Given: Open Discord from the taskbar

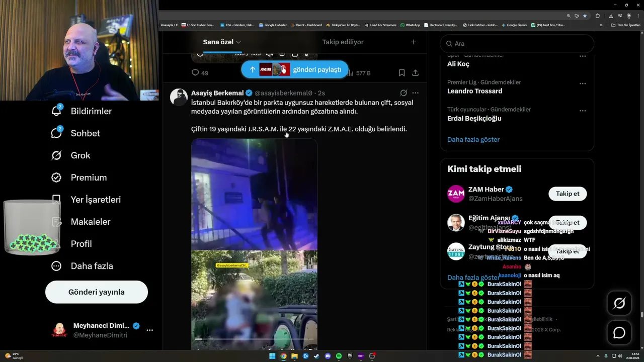Looking at the screenshot, I should click(x=328, y=356).
